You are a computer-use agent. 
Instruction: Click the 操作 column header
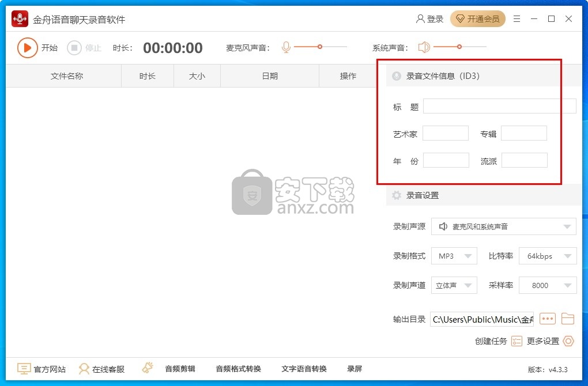point(348,76)
